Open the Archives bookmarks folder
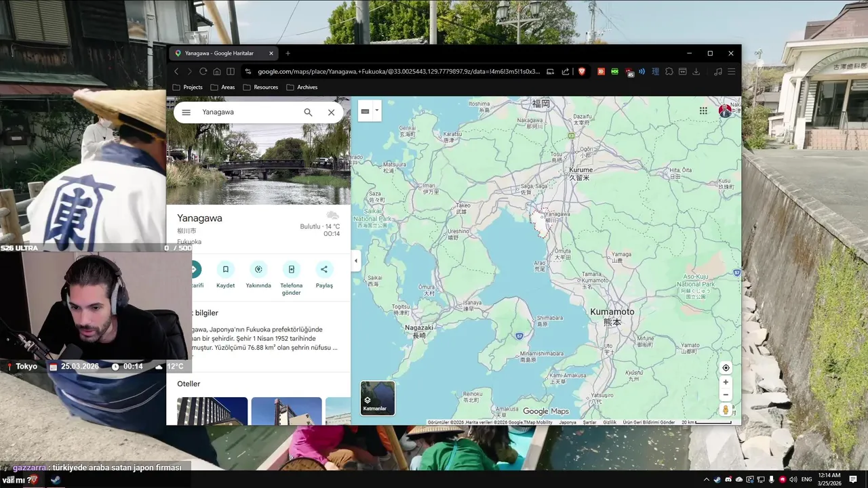The image size is (868, 488). (302, 87)
